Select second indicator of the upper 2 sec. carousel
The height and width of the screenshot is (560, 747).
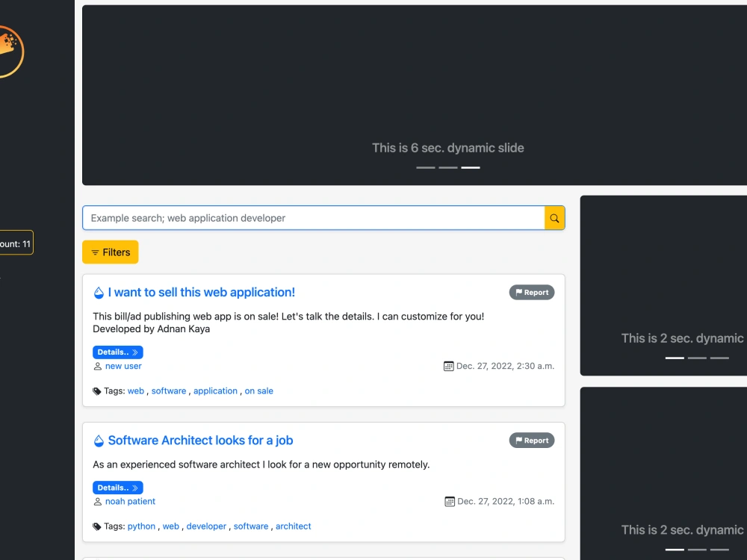(697, 358)
